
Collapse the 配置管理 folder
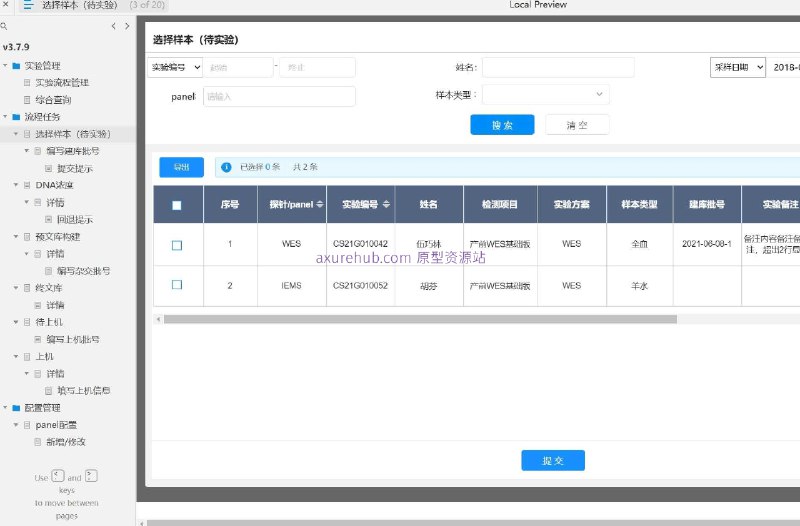click(x=6, y=407)
